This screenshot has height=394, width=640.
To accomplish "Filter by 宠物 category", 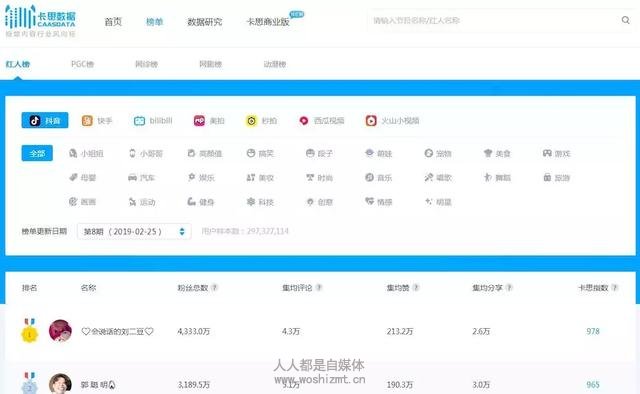I will 438,154.
